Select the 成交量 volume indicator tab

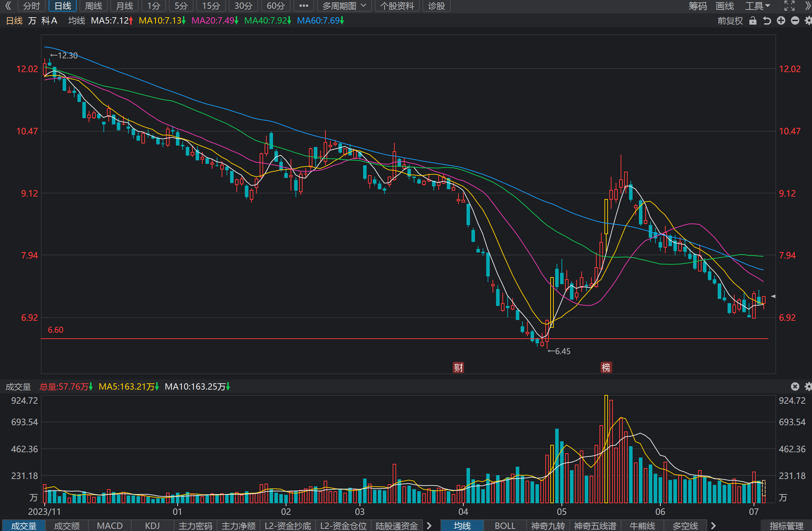tap(24, 526)
